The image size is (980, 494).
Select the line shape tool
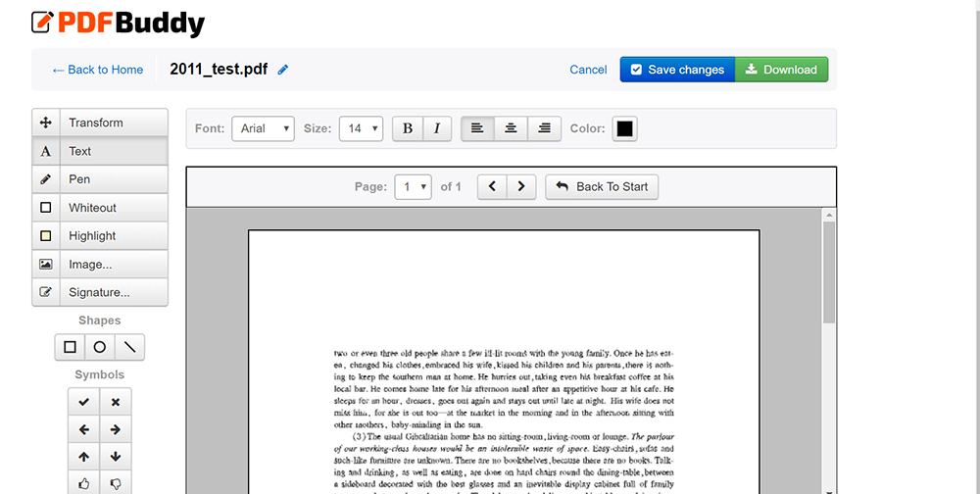(x=129, y=347)
